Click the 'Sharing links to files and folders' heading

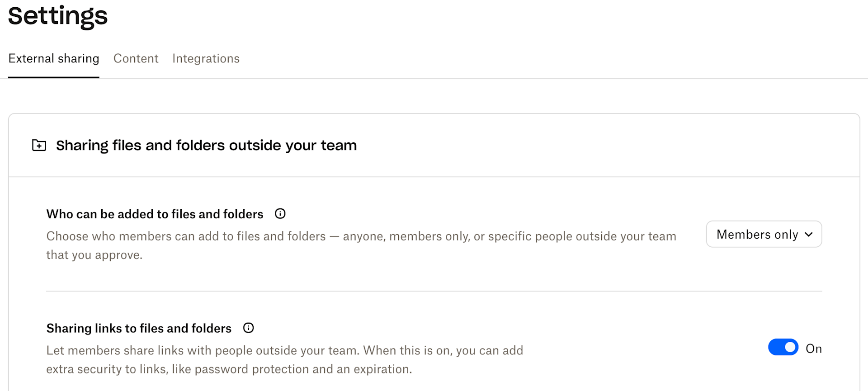click(138, 328)
